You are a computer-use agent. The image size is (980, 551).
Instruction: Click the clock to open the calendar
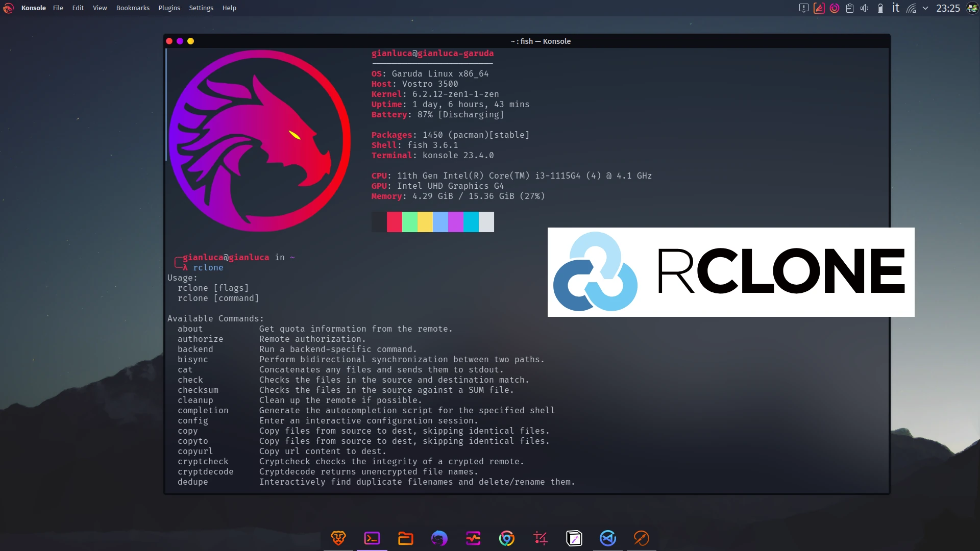[x=948, y=8]
